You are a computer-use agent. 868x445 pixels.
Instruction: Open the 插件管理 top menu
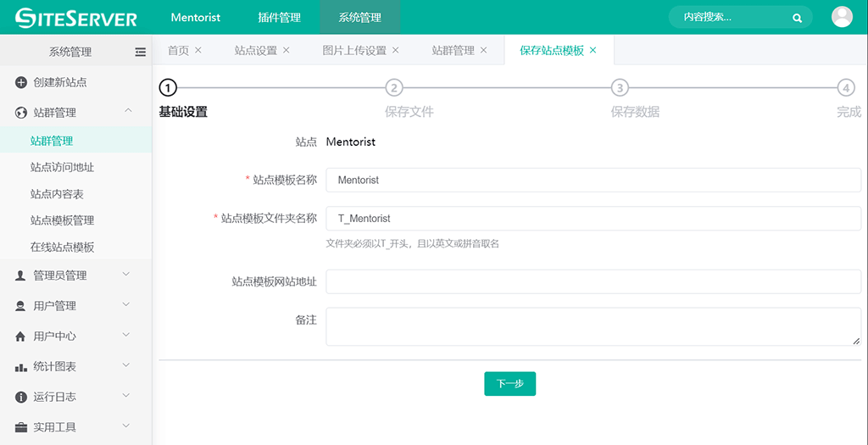(x=279, y=17)
